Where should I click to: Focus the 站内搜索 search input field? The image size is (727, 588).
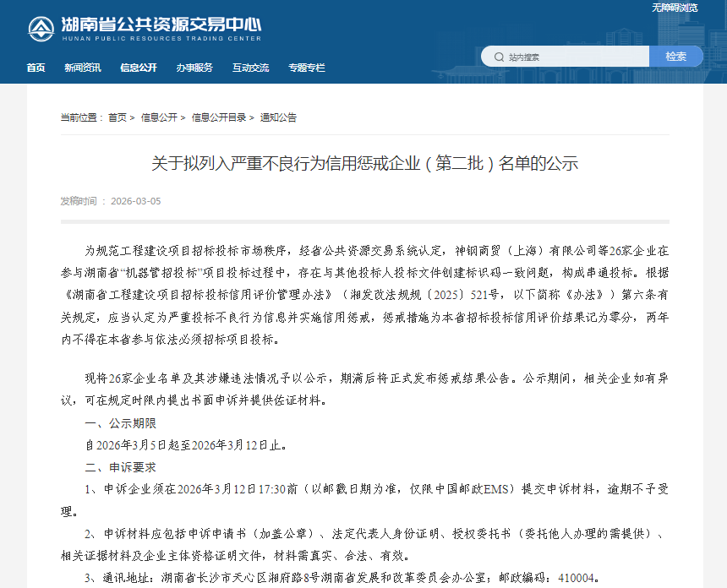(575, 57)
